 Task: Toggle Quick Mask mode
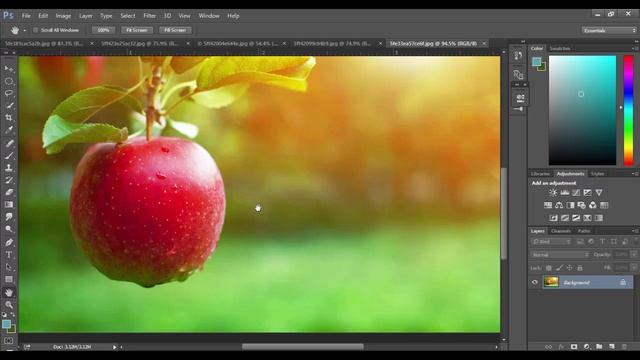(x=9, y=341)
